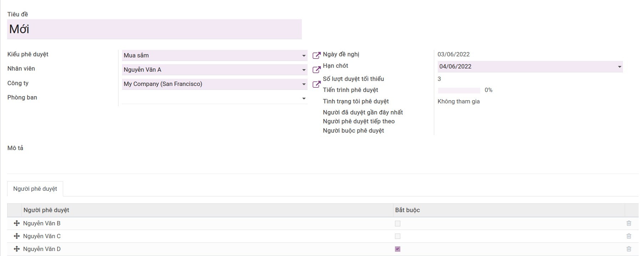644x256 pixels.
Task: Click drag handle for Nguyễn Văn D
Action: tap(16, 249)
